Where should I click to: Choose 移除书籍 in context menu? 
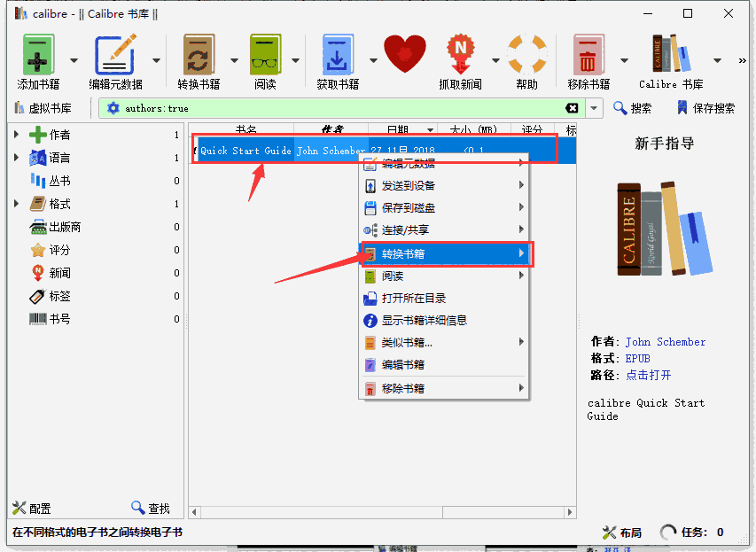pyautogui.click(x=444, y=388)
